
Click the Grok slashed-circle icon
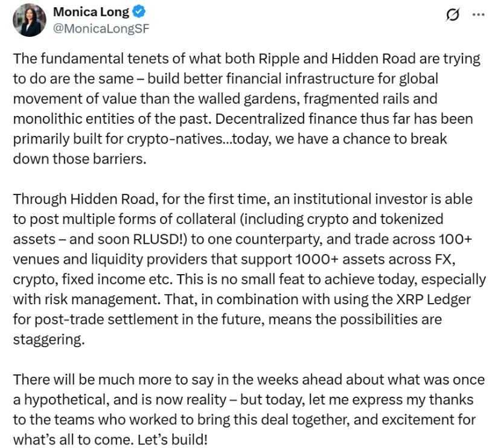(x=452, y=15)
